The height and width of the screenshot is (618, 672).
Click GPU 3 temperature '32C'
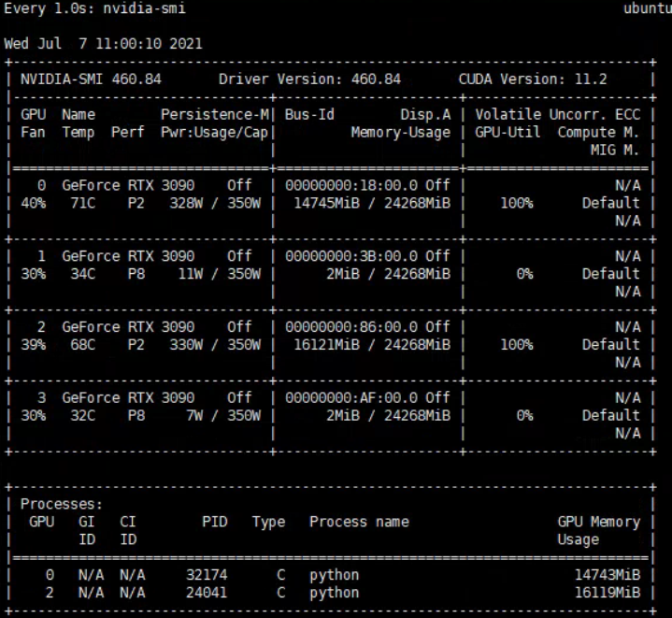(82, 415)
